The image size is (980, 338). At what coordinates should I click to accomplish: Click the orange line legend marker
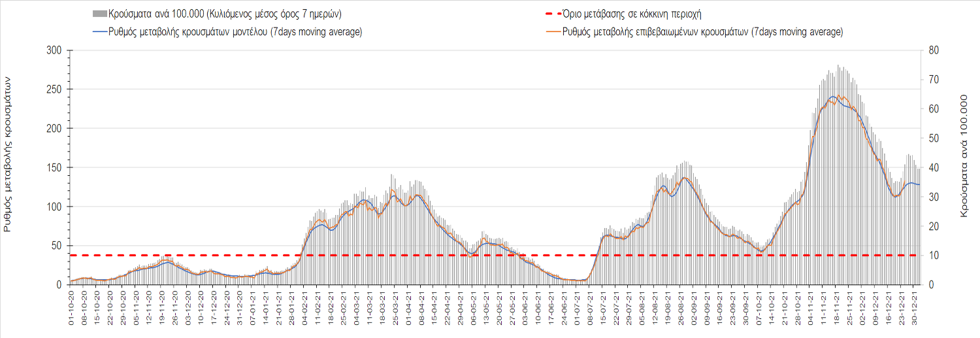(x=553, y=32)
